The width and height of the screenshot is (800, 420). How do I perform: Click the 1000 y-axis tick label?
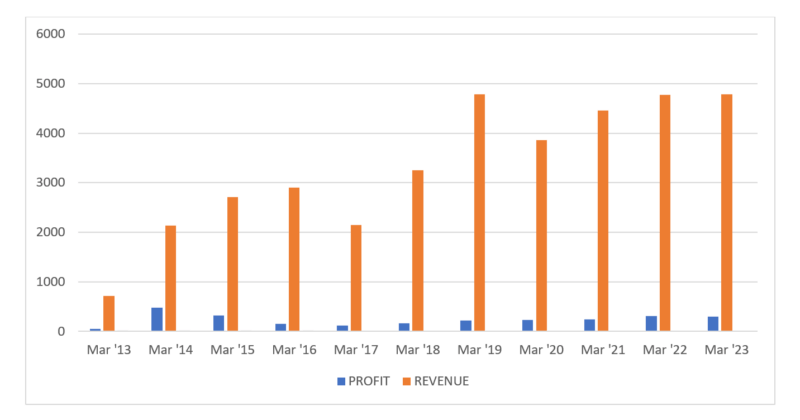pyautogui.click(x=50, y=282)
